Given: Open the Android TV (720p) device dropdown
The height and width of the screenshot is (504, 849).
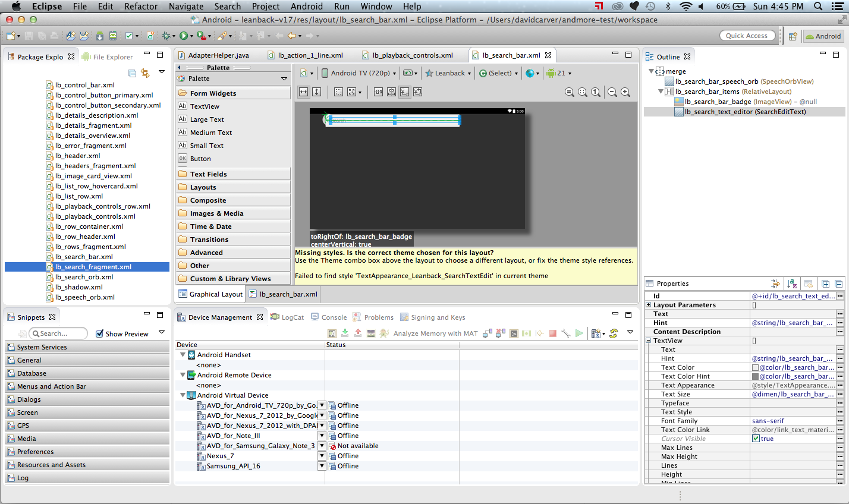Looking at the screenshot, I should [359, 73].
